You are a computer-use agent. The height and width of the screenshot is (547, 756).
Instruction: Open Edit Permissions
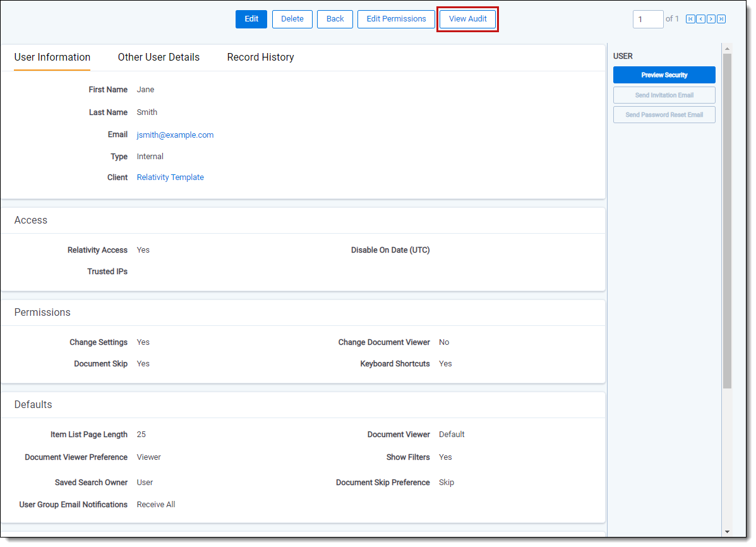pos(396,19)
